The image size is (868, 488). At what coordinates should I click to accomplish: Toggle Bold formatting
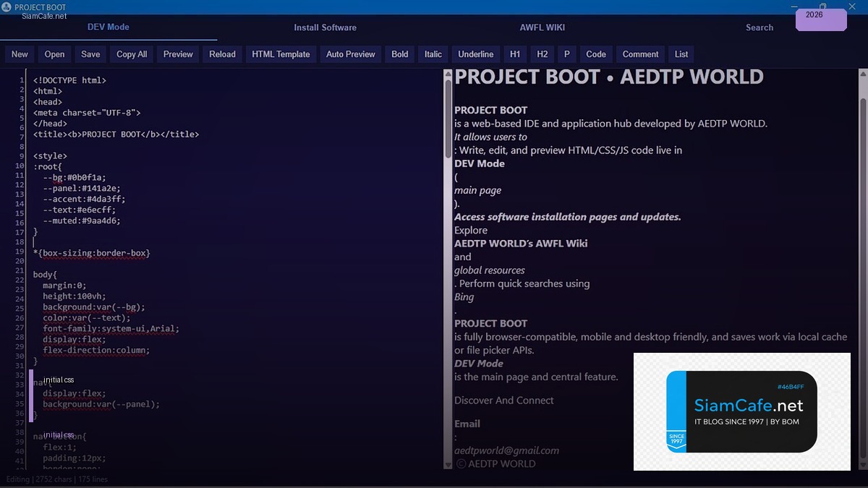399,53
